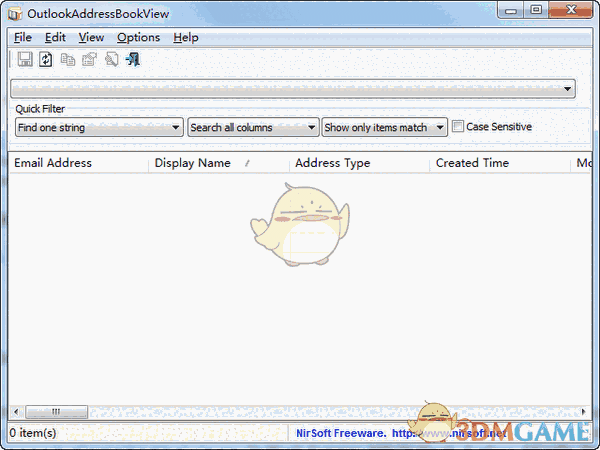Sort by Display Name column header
The width and height of the screenshot is (600, 450).
click(x=218, y=163)
